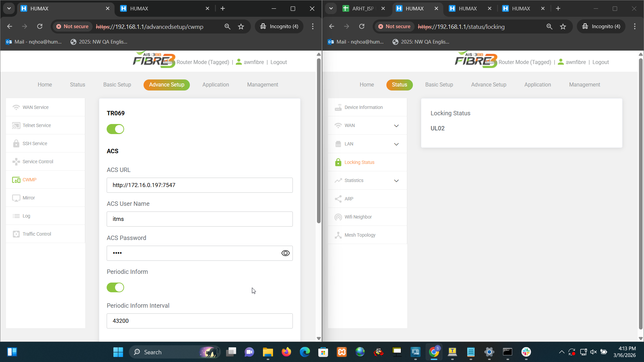Click Logout link in left window
This screenshot has width=644, height=362.
click(x=278, y=62)
